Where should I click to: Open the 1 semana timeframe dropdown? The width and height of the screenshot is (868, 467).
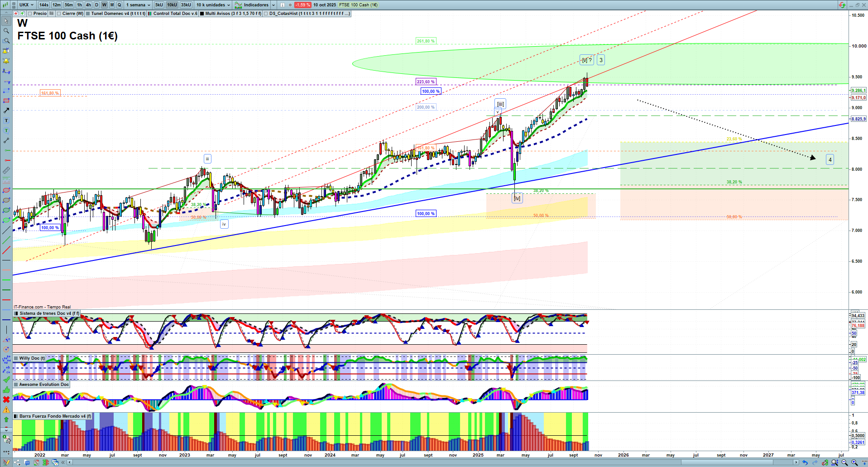point(138,5)
